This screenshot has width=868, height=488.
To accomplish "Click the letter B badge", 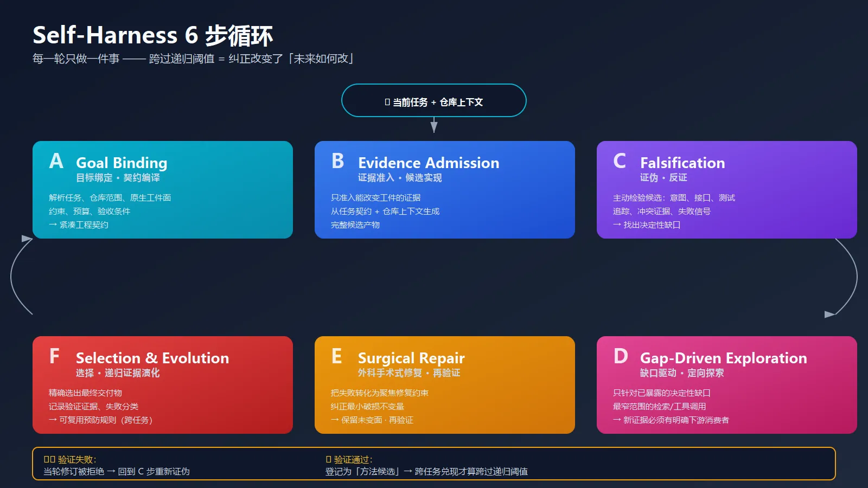I will [x=337, y=161].
